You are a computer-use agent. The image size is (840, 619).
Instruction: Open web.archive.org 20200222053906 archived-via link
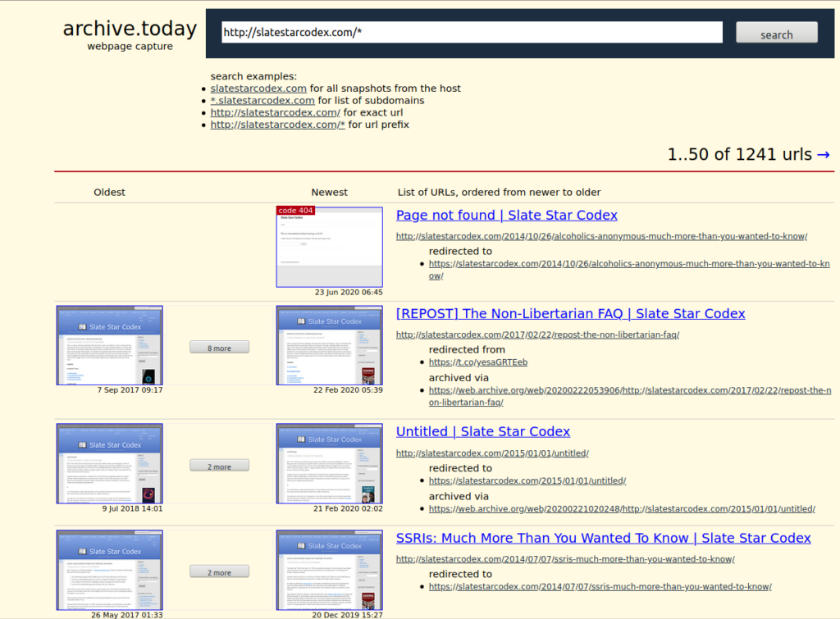click(630, 396)
